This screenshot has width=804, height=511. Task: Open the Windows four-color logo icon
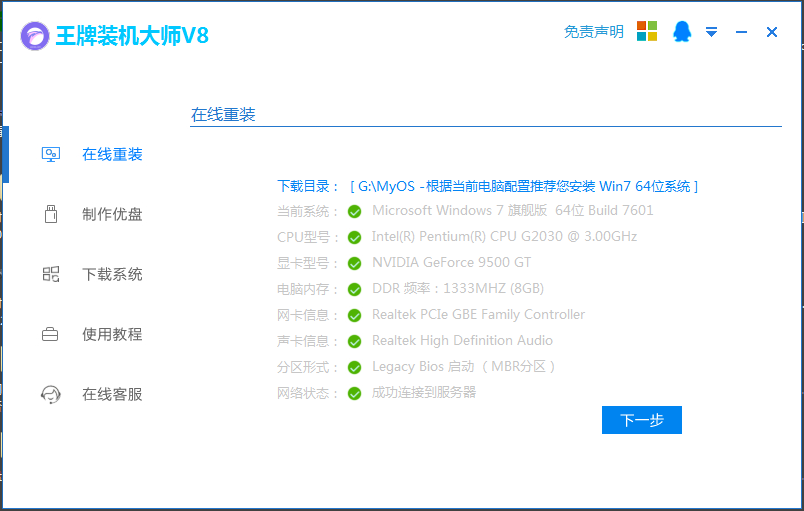pyautogui.click(x=647, y=31)
